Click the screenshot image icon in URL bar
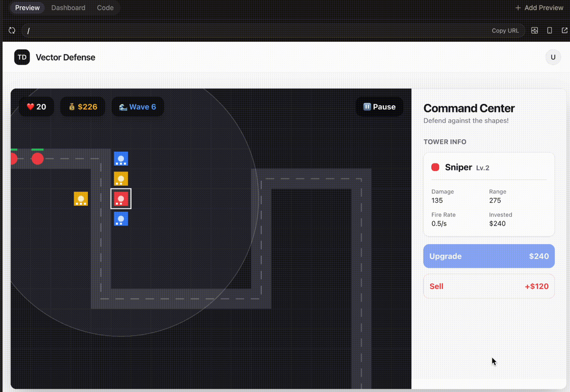This screenshot has width=570, height=392. (x=535, y=30)
